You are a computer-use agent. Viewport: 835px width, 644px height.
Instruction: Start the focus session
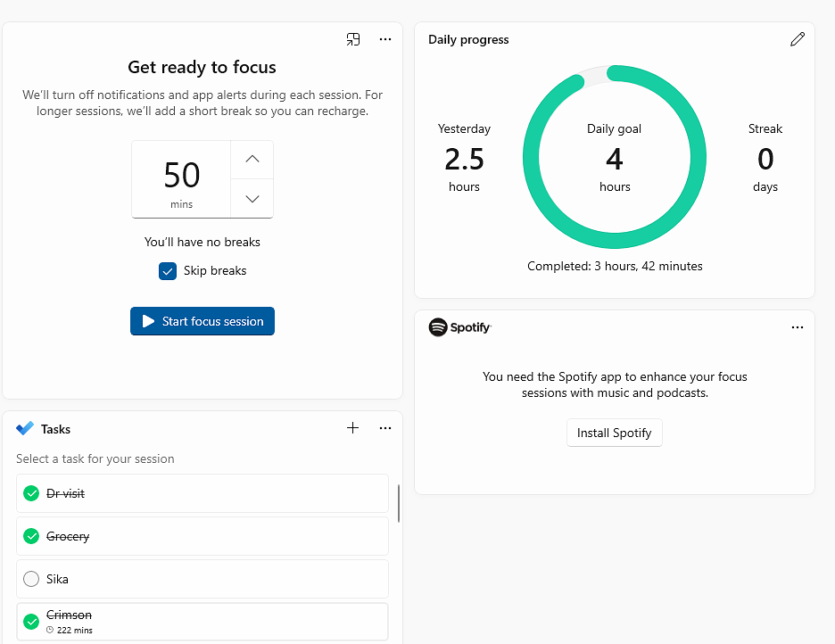[x=203, y=321]
